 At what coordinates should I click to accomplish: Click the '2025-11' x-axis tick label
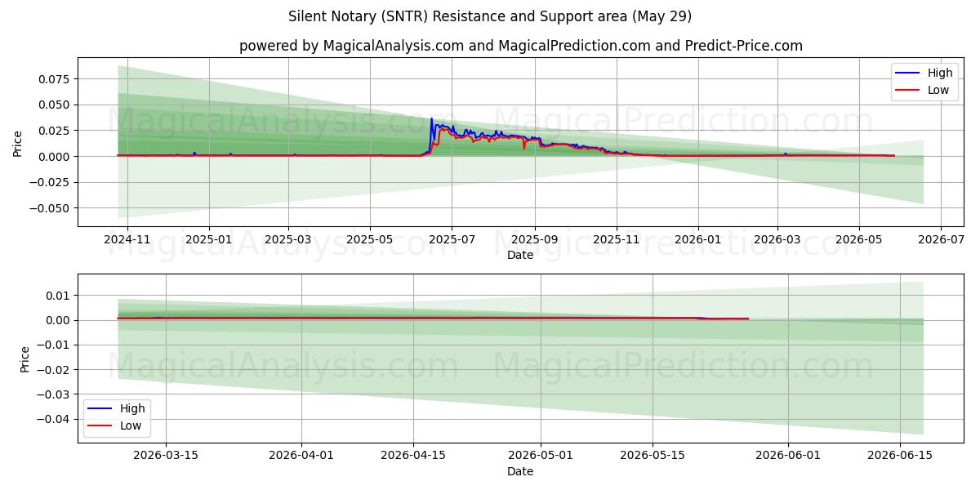617,239
